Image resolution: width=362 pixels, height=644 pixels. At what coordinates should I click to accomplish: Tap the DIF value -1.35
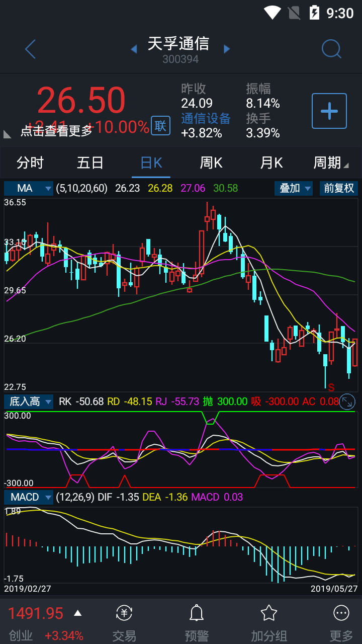pyautogui.click(x=128, y=497)
